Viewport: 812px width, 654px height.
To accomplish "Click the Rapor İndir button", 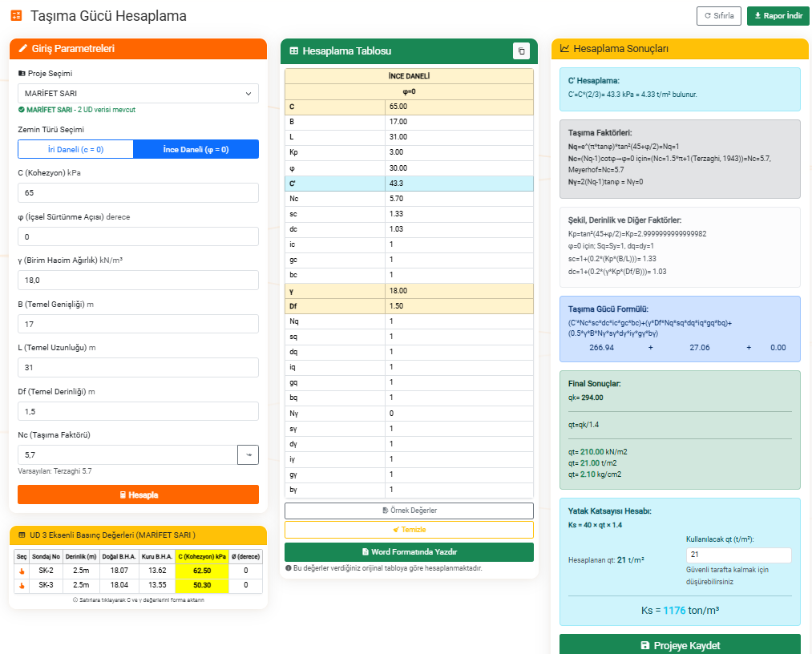I will pos(778,16).
